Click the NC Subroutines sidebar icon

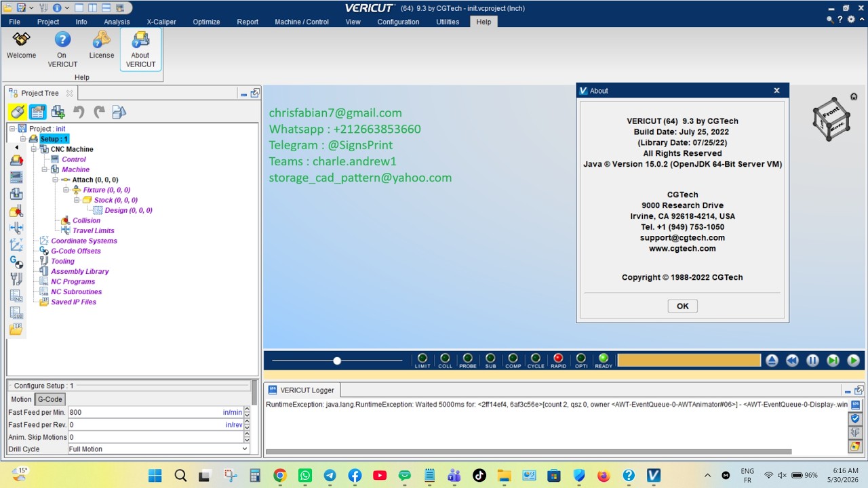16,312
